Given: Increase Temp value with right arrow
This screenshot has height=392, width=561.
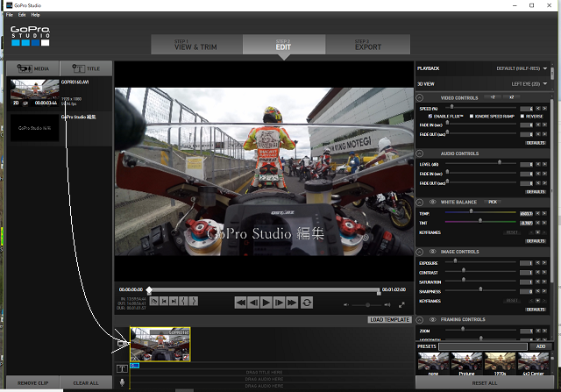Looking at the screenshot, I should 544,213.
